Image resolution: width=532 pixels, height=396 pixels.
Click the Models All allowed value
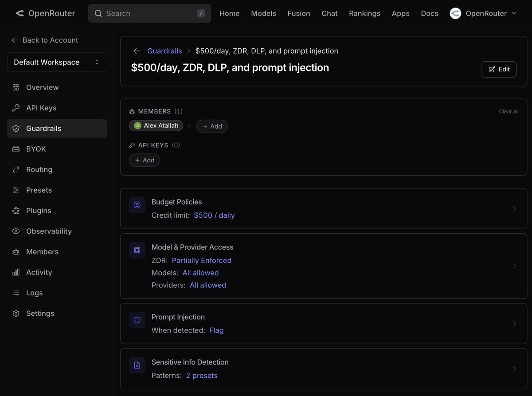pyautogui.click(x=200, y=273)
